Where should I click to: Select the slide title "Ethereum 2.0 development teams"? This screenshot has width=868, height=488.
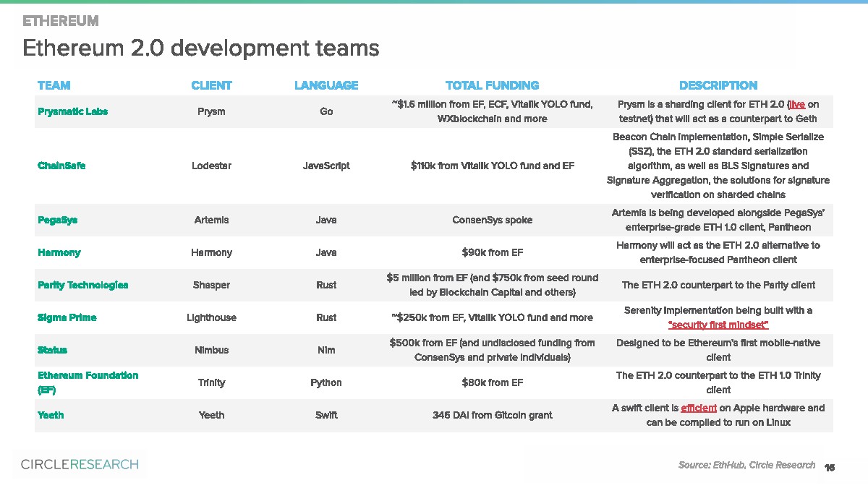click(x=200, y=48)
